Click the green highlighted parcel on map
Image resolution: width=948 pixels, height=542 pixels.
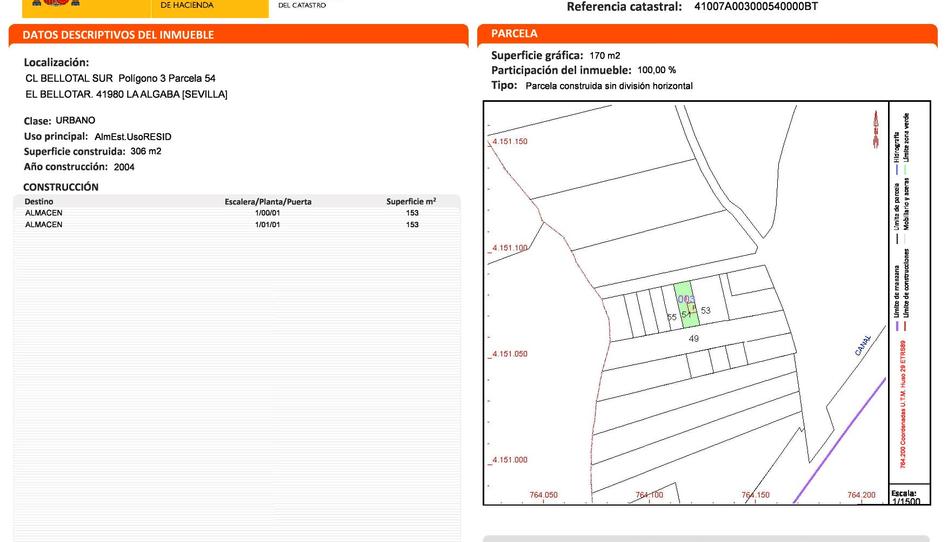click(685, 305)
